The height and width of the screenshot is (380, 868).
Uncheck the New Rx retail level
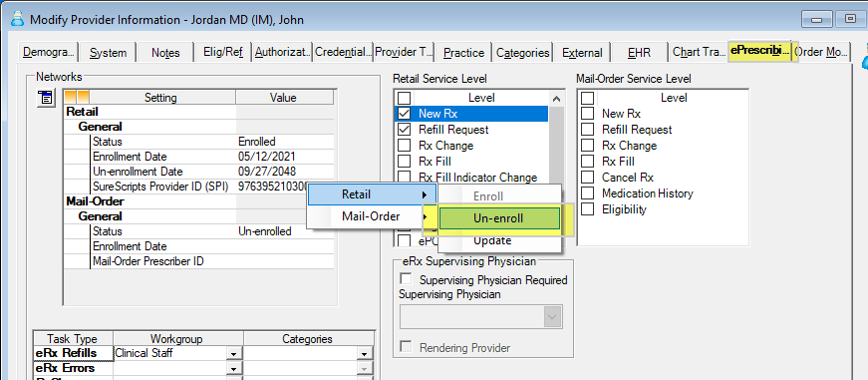point(405,114)
